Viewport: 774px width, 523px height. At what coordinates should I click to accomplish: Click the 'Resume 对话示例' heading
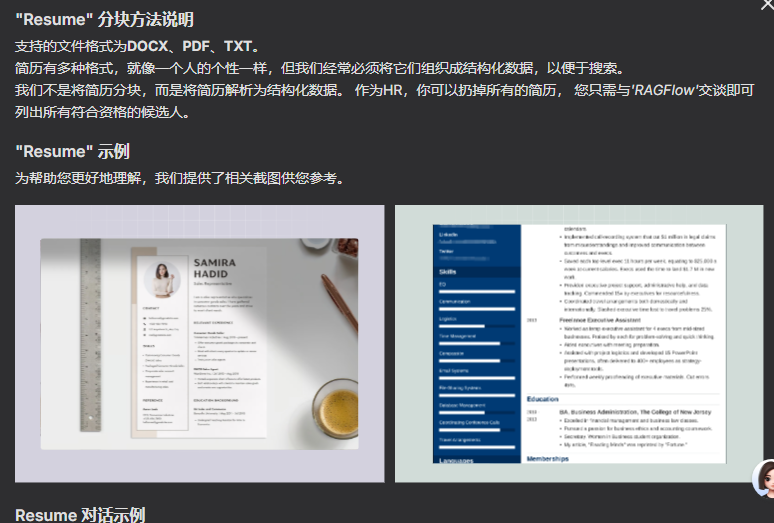80,515
